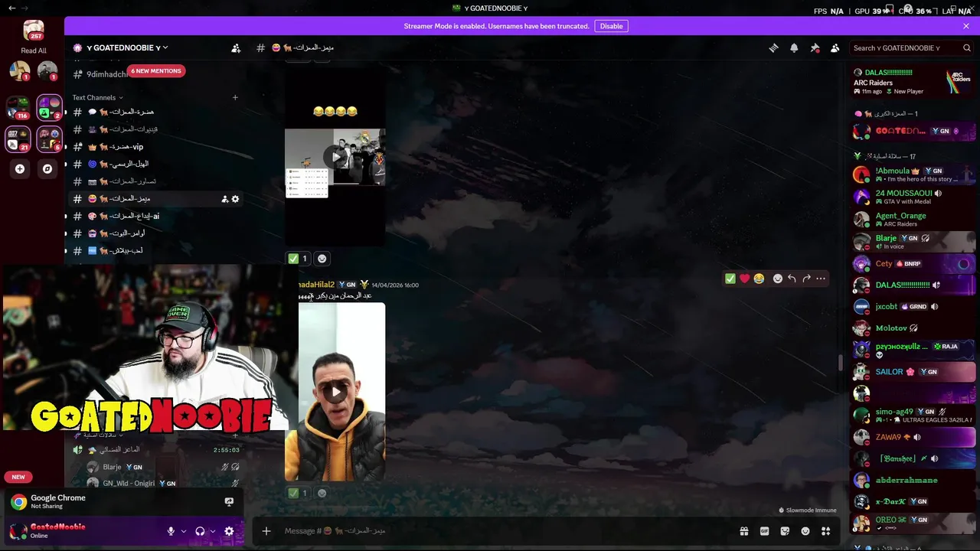Open the إبداع-المعزات-ai channel
The image size is (980, 551).
(155, 216)
